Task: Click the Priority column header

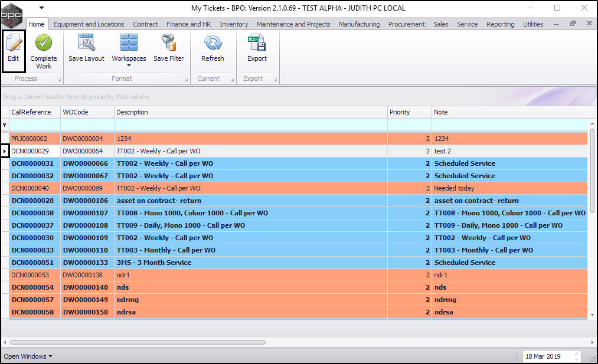Action: coord(409,112)
